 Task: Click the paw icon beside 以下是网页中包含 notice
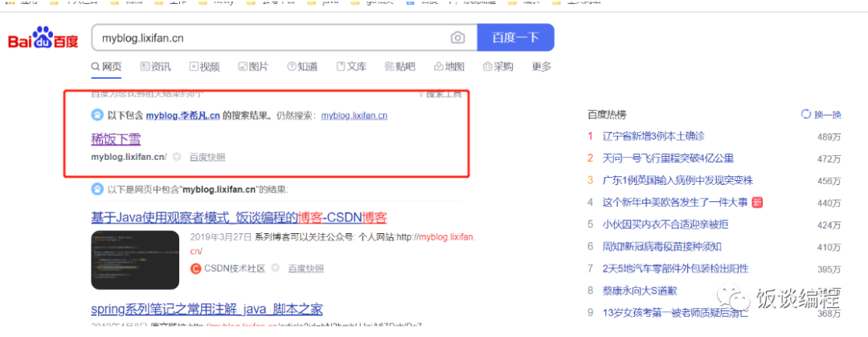[x=97, y=189]
